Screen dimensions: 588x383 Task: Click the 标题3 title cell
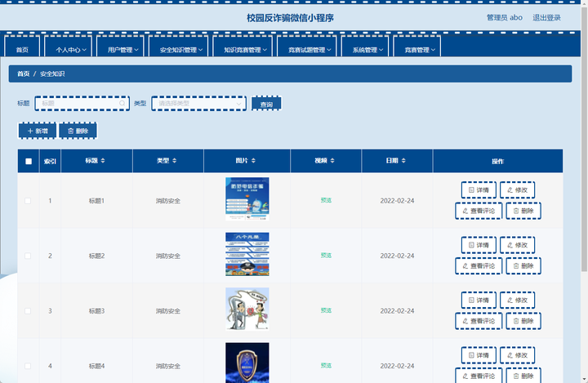96,311
